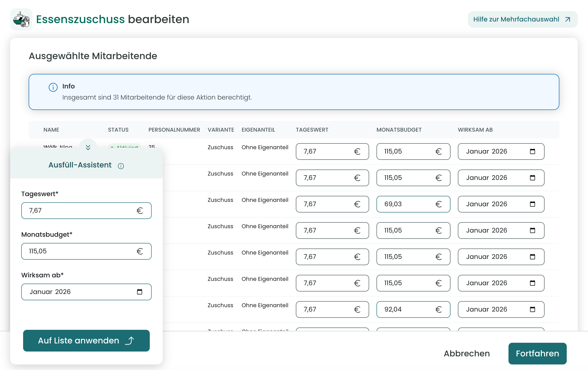
Task: Click Abbrechen to cancel editing
Action: pos(467,353)
